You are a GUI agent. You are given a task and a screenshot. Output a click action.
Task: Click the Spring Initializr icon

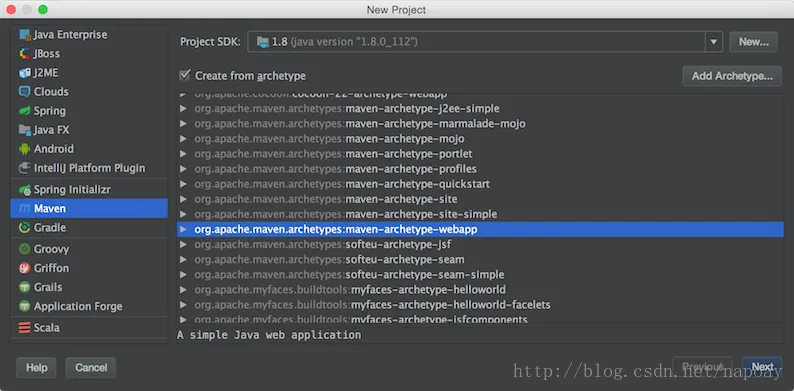[x=25, y=190]
